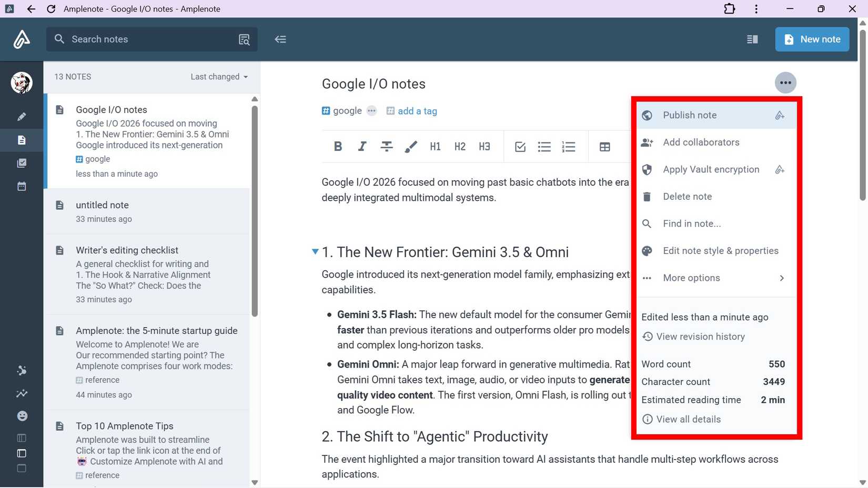The image size is (868, 488).
Task: Select the middle sidebar layout icon
Action: (22, 453)
